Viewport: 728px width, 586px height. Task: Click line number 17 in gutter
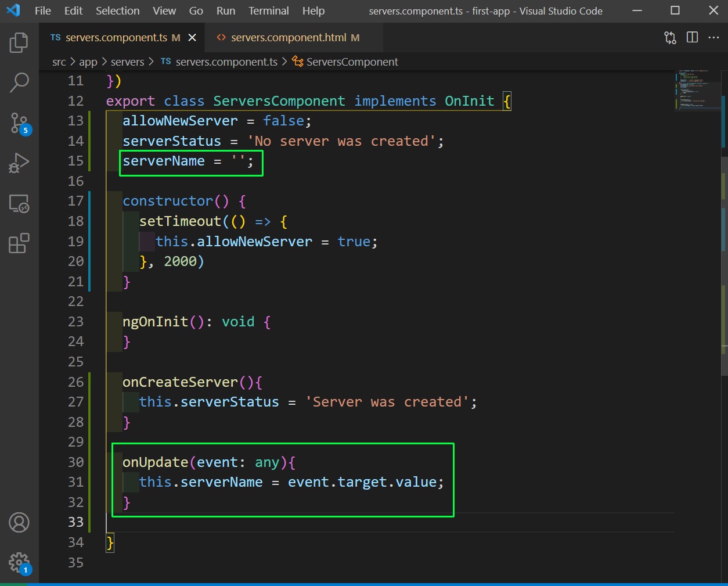pyautogui.click(x=76, y=201)
